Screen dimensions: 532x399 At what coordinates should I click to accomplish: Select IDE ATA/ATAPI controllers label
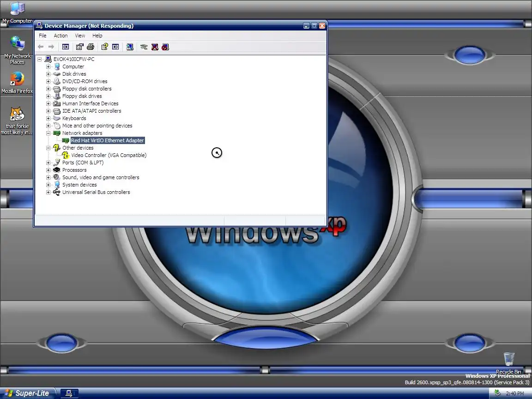91,111
